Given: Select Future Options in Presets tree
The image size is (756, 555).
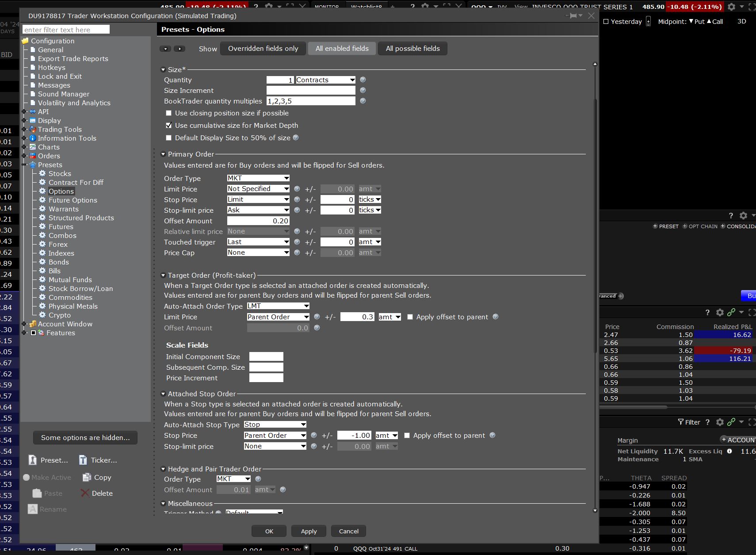Looking at the screenshot, I should click(73, 200).
